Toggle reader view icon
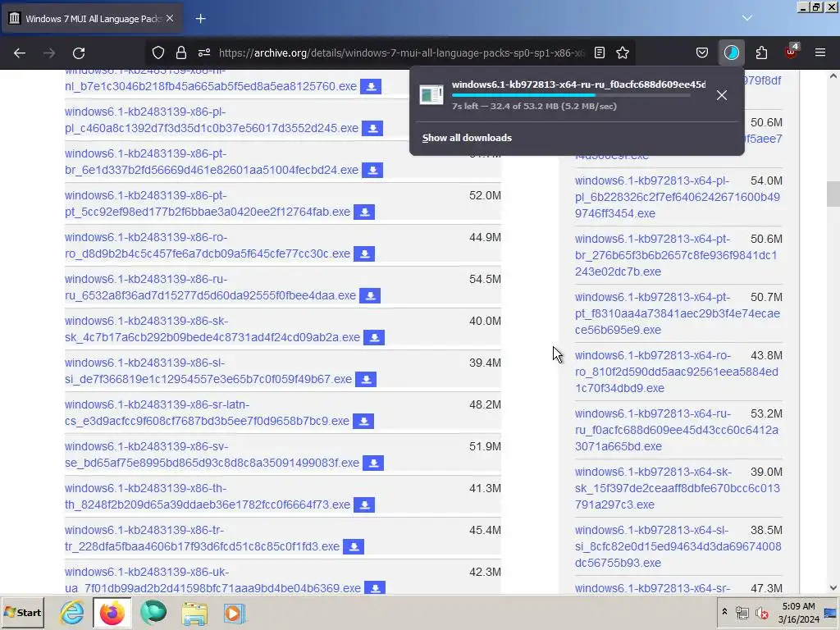Screen dimensions: 840x630 tap(600, 52)
